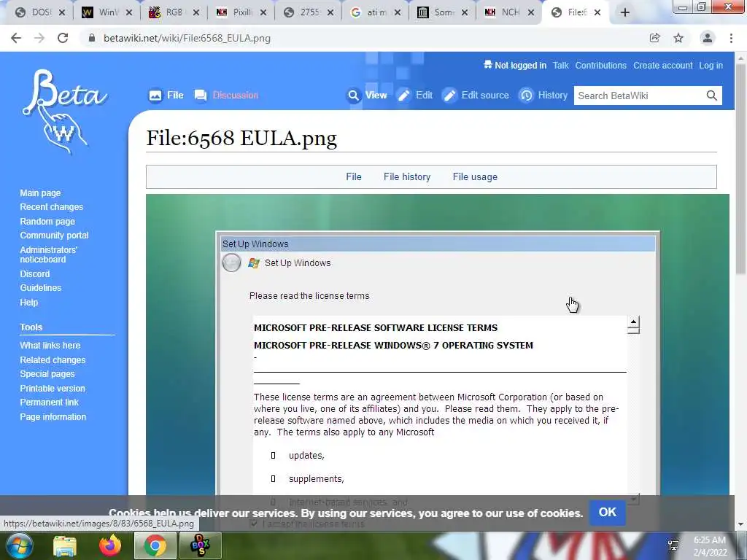Open the Discussion tab
Viewport: 747px width, 560px height.
(x=227, y=96)
